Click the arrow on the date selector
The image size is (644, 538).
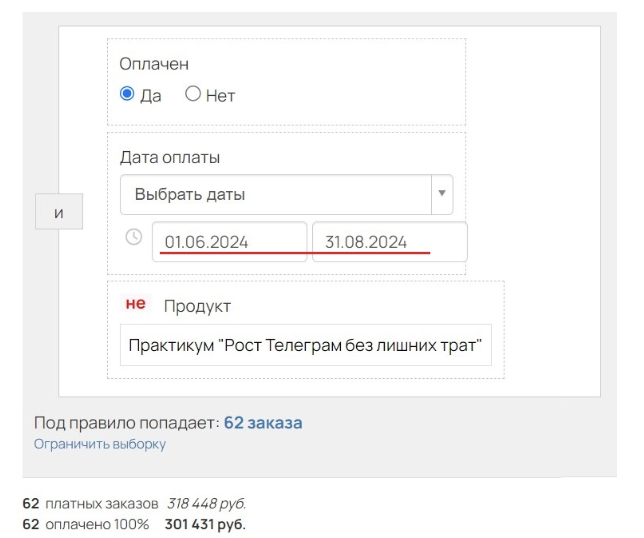click(x=442, y=194)
